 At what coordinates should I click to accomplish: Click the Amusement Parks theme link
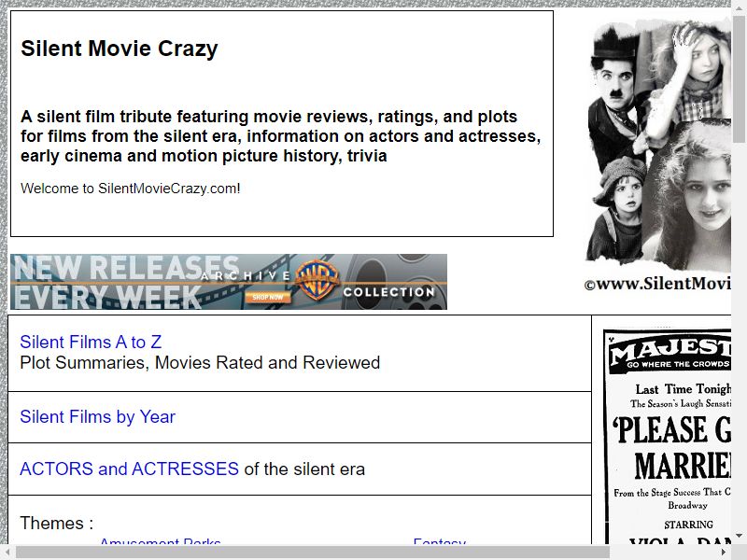160,541
